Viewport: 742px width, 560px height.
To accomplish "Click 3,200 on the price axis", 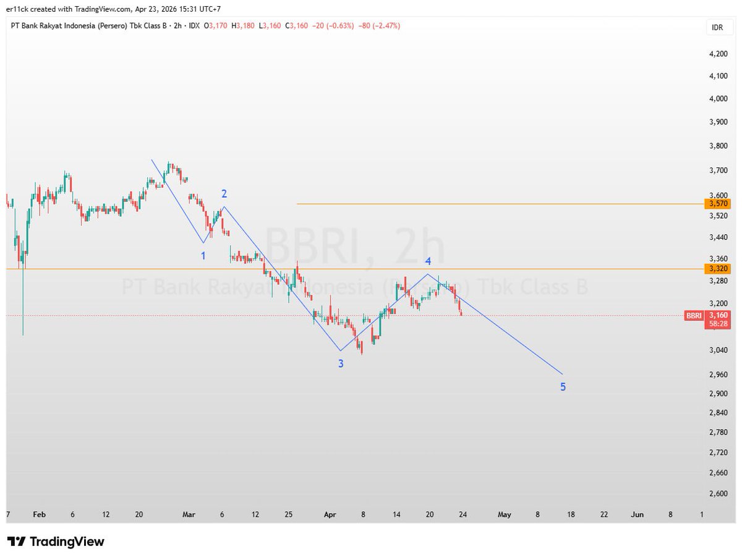I will (x=719, y=303).
